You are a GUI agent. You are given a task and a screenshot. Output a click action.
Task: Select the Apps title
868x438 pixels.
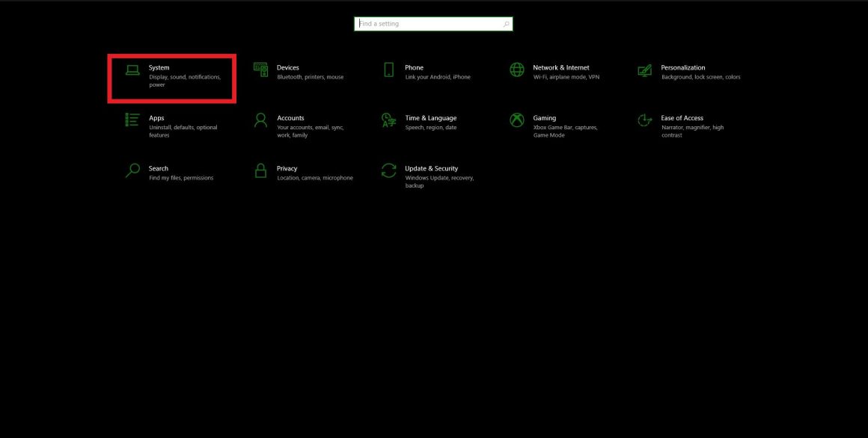156,118
